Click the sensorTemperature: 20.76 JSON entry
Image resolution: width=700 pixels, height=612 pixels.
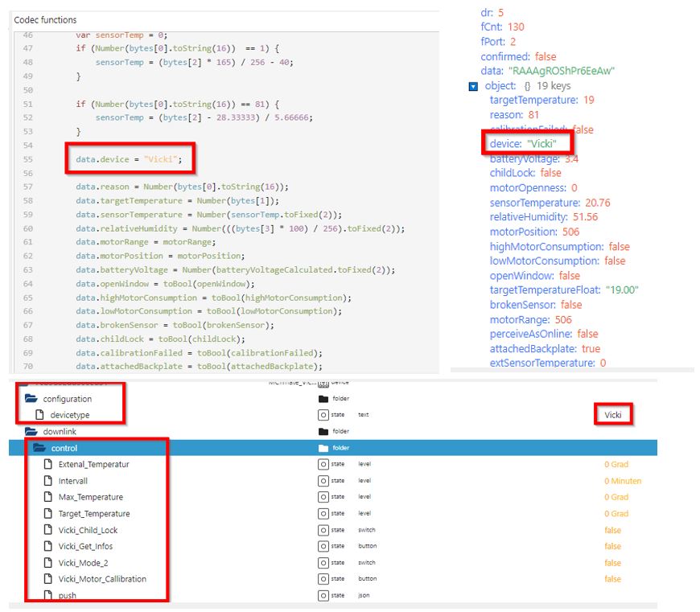coord(550,203)
